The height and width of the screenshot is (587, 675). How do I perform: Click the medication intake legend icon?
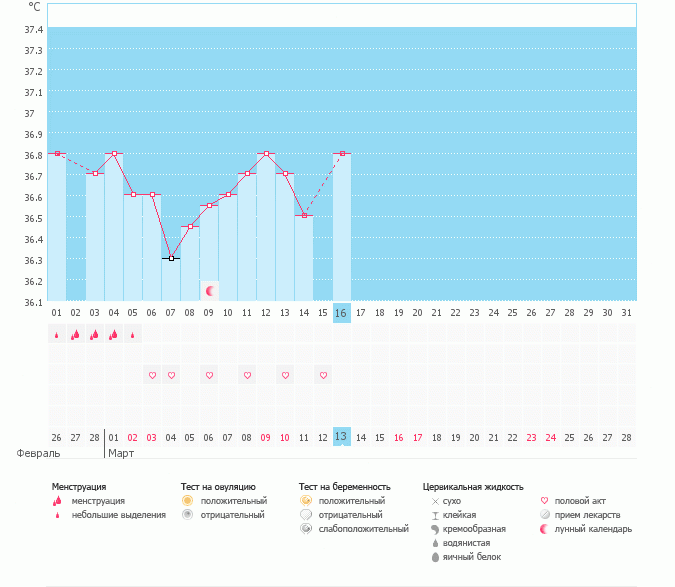[545, 515]
